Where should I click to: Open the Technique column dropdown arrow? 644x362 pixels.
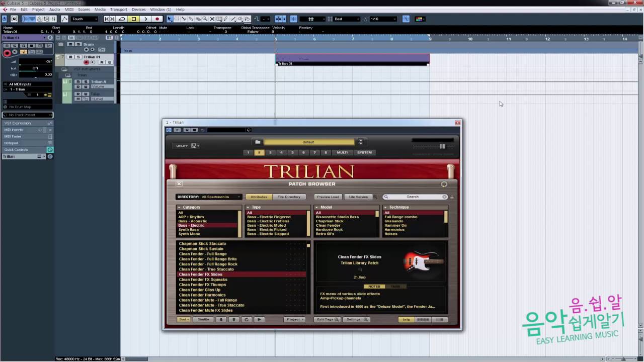coord(385,207)
